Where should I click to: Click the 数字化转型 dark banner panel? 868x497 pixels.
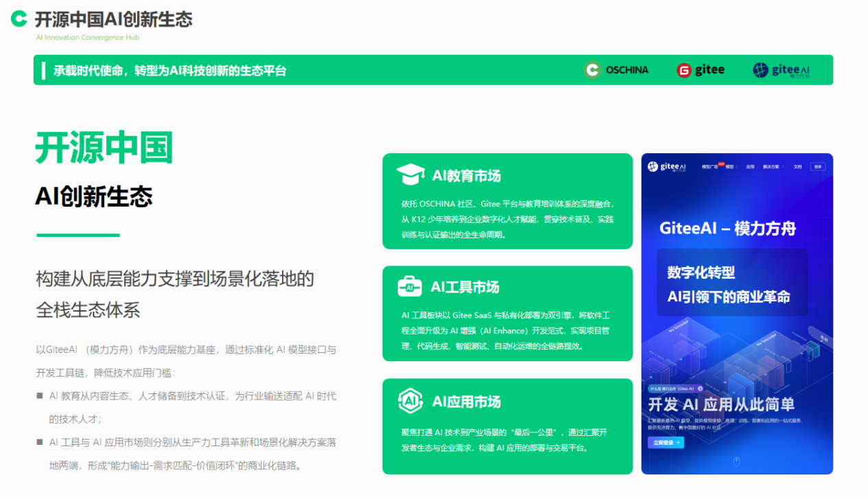(731, 283)
